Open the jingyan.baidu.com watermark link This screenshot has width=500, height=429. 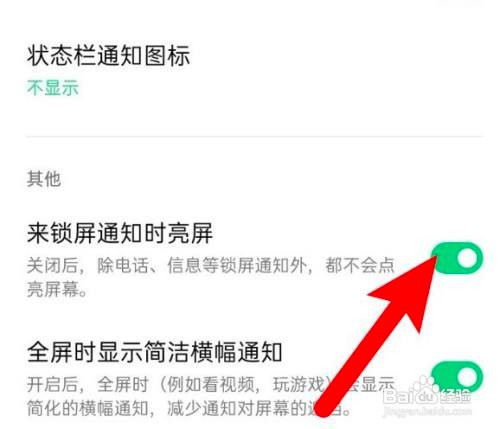click(428, 411)
